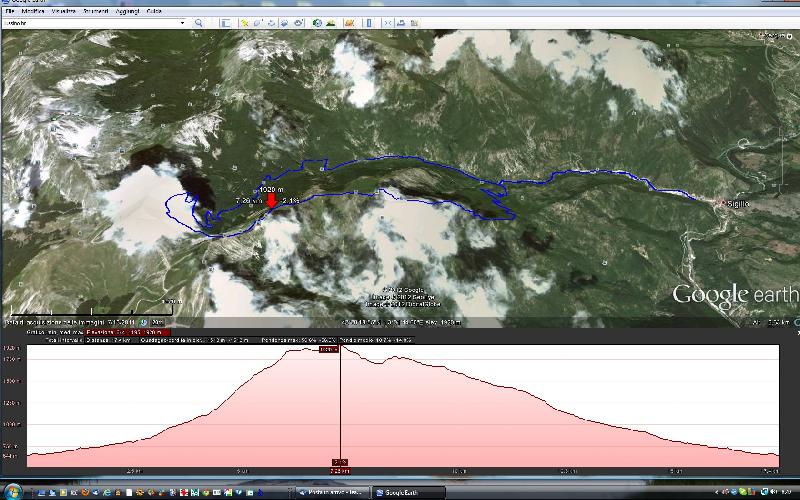
Task: Switch to the Posta in arrivo taskbar window
Action: [x=332, y=492]
